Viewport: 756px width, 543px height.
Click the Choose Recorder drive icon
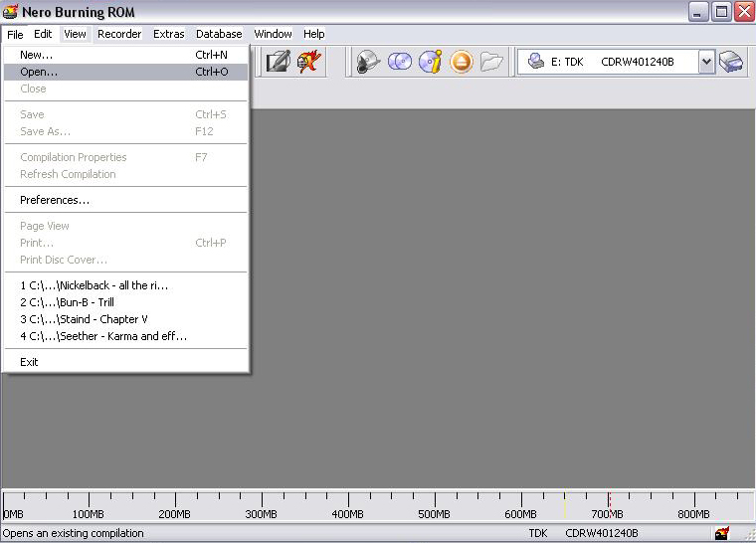tap(731, 62)
